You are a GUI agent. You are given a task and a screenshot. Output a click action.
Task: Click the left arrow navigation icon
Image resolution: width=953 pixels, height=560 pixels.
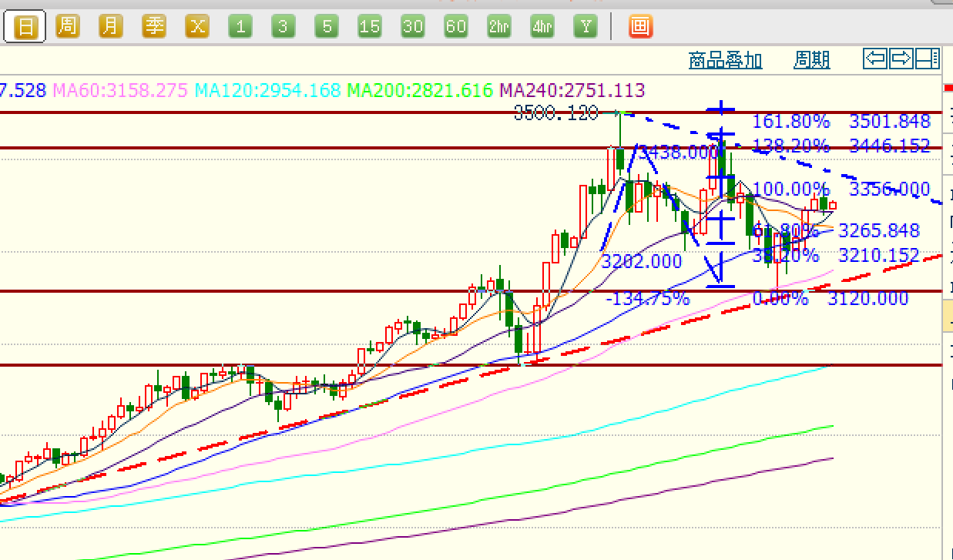click(x=875, y=58)
